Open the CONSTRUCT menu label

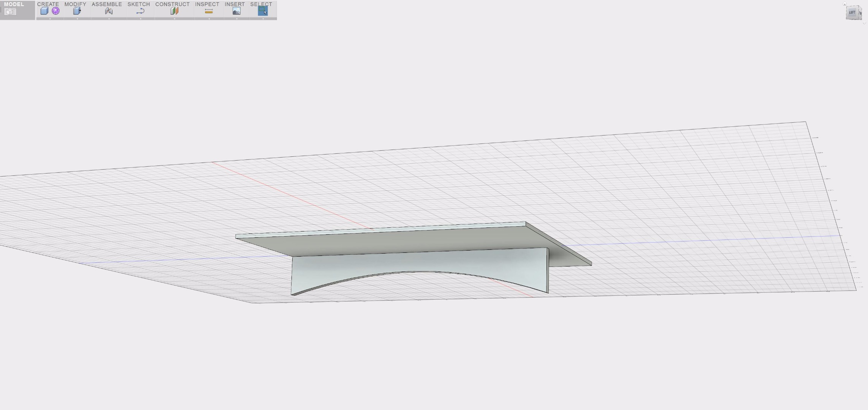click(x=173, y=4)
